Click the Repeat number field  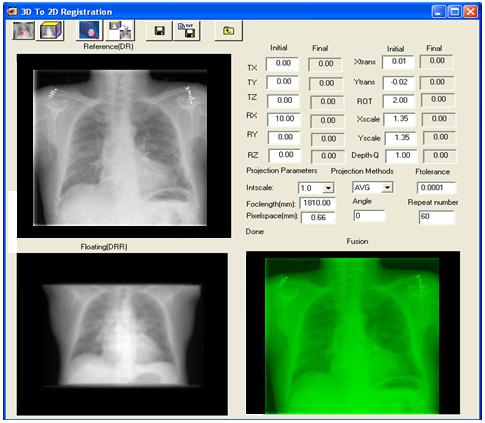437,217
